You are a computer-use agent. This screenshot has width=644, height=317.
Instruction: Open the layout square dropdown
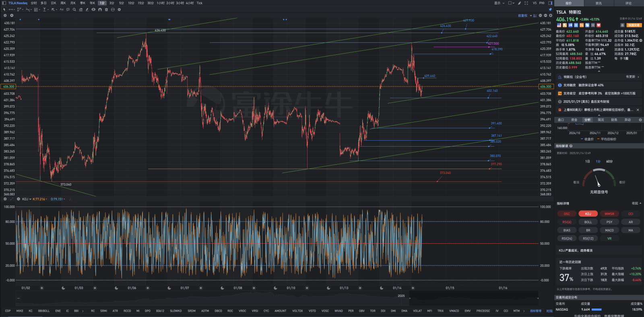click(511, 3)
